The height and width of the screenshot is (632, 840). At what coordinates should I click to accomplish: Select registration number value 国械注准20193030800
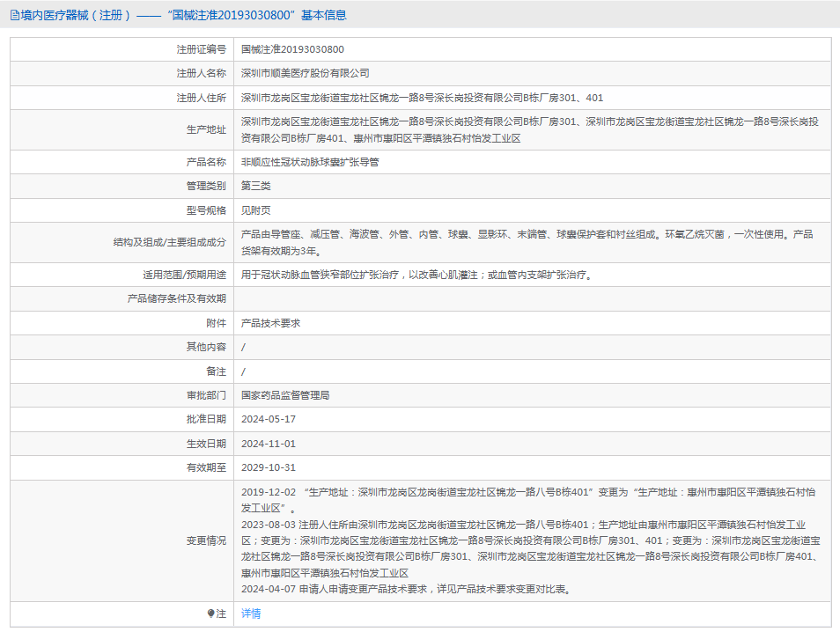pyautogui.click(x=292, y=49)
